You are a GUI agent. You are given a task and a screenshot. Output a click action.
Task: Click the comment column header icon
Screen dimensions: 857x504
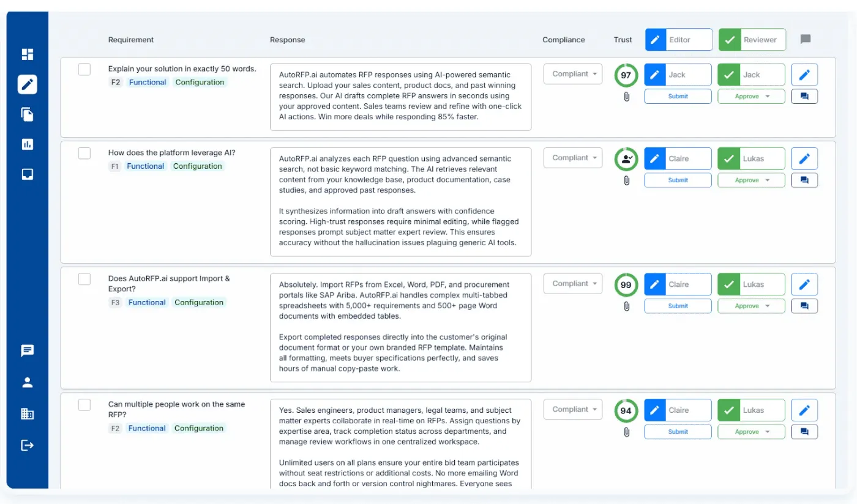(x=806, y=40)
